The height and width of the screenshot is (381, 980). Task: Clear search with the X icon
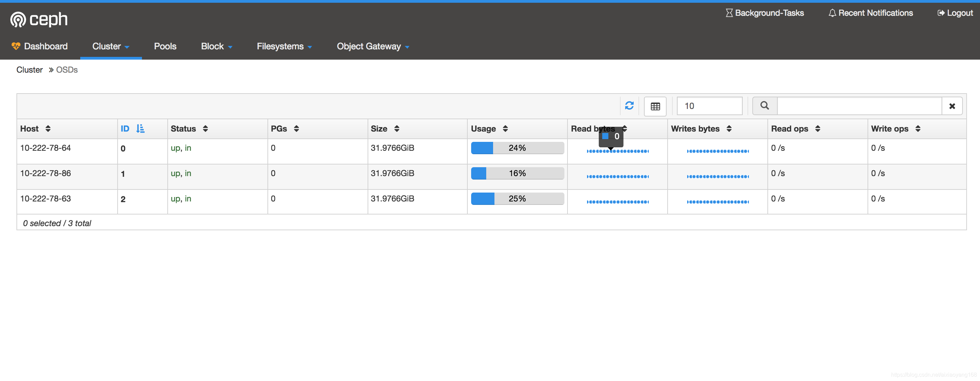(952, 106)
